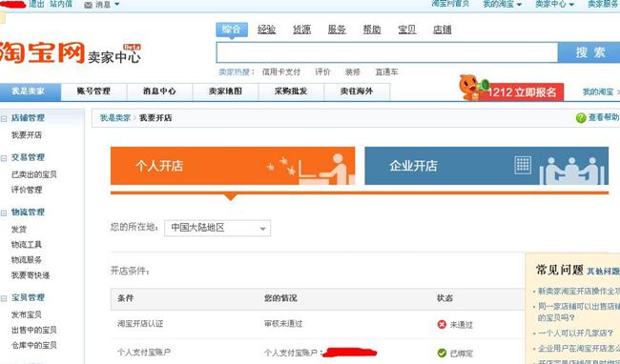
Task: Click the Taobao mascot megaphone icon
Action: [x=473, y=88]
